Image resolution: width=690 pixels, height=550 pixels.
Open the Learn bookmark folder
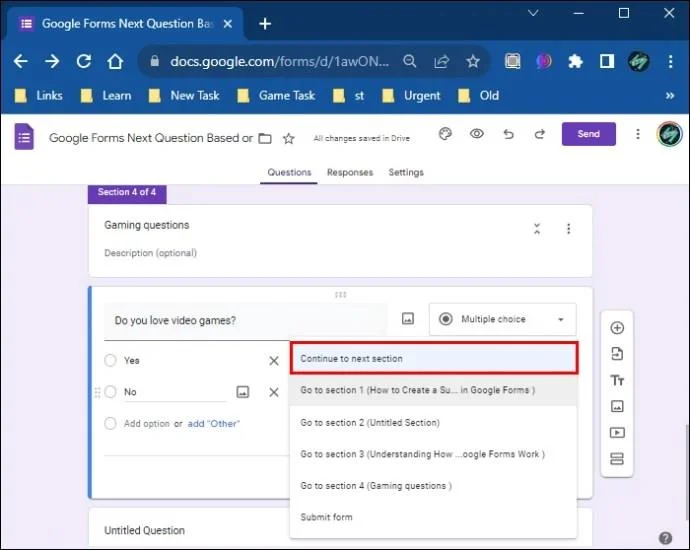[106, 95]
